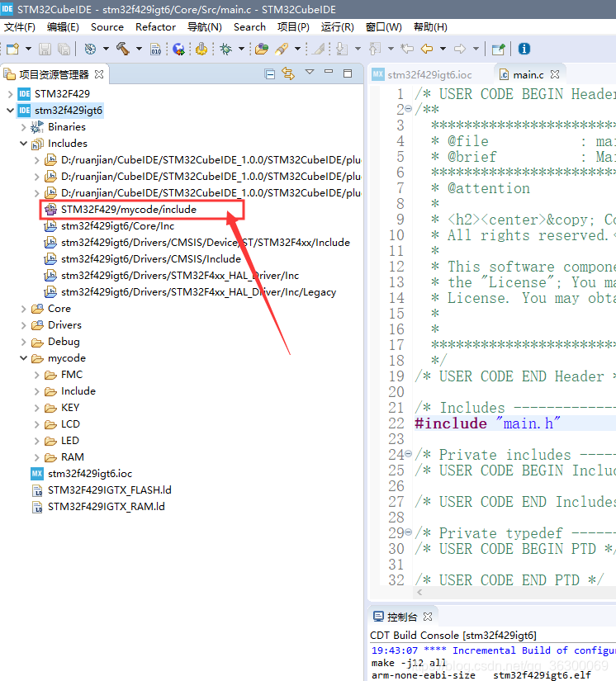
Task: Click the binary 010 file icon
Action: pos(155,49)
